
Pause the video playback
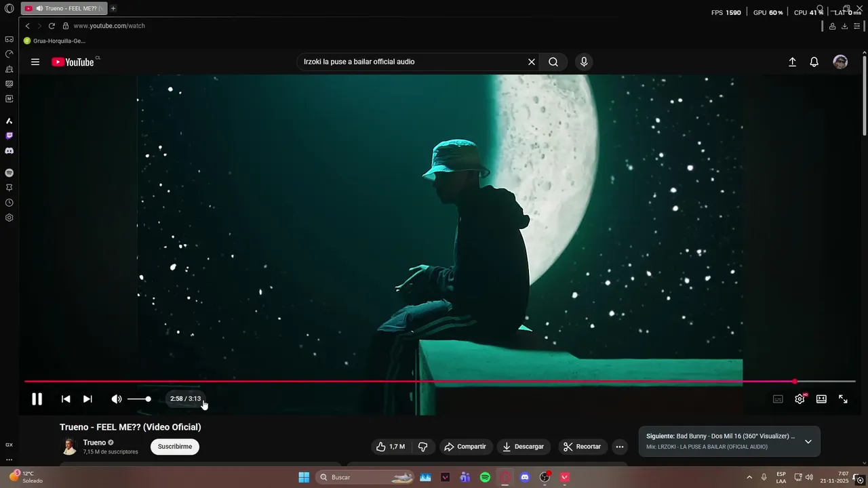37,399
